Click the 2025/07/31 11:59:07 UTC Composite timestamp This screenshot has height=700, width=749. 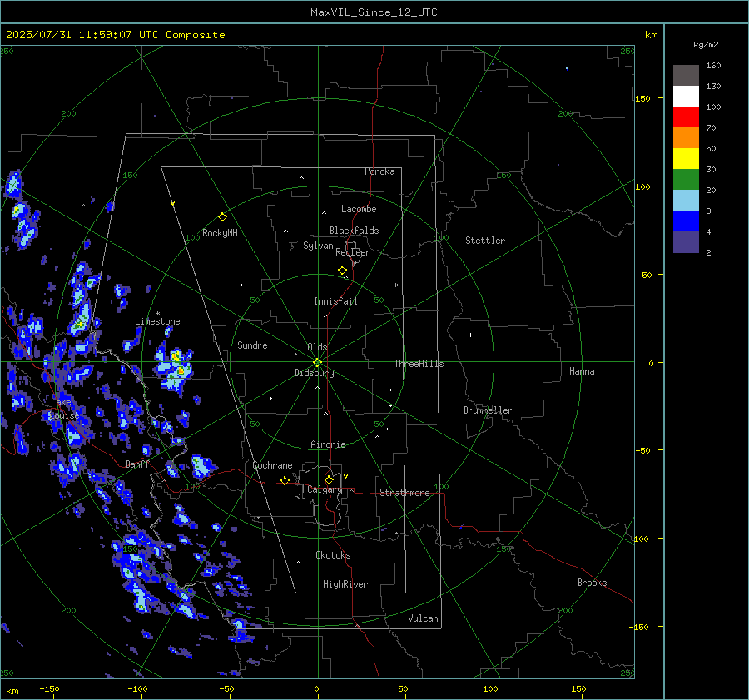(115, 35)
